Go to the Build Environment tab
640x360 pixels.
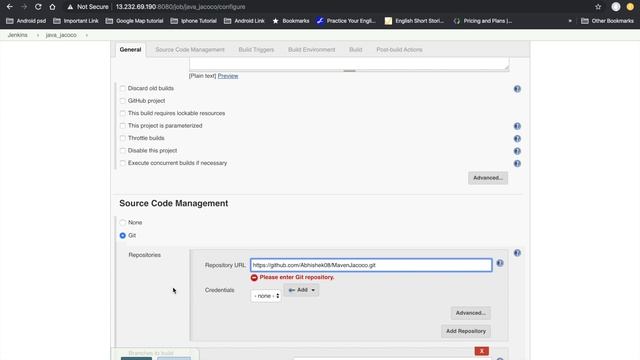coord(311,49)
